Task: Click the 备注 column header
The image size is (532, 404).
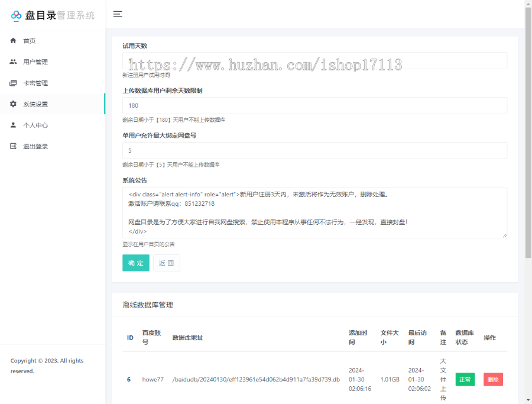Action: coord(443,338)
